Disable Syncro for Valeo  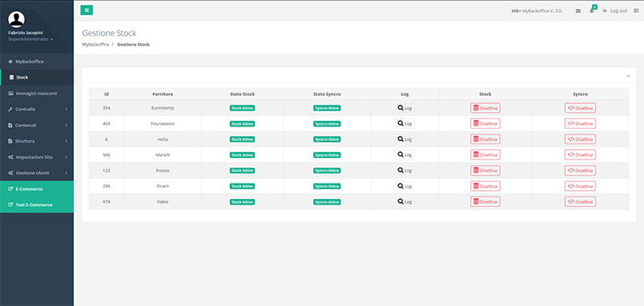point(580,201)
